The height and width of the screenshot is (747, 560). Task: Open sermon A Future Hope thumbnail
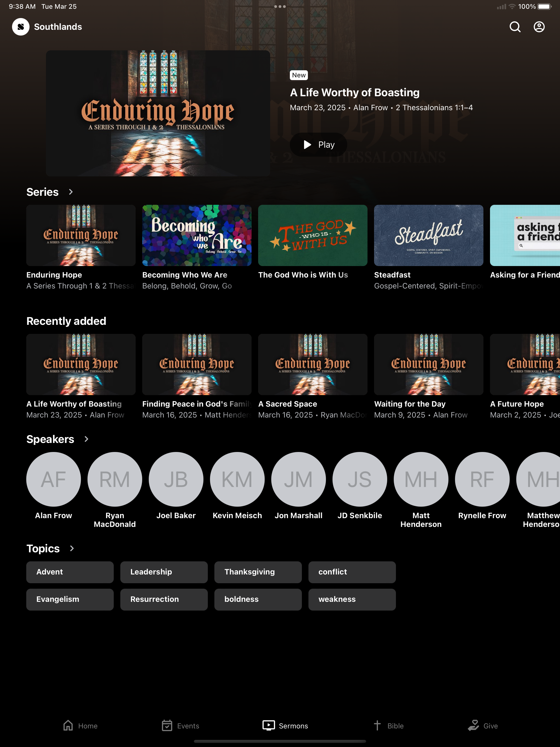click(x=525, y=364)
